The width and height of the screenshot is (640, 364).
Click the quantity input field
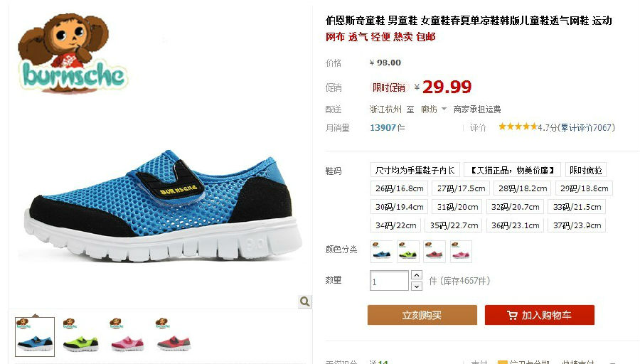(389, 281)
